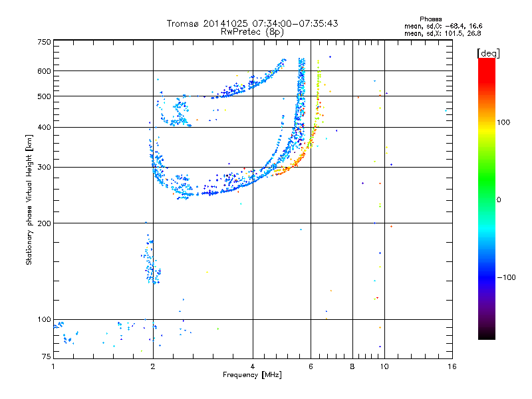Click the y-axis tick label 300
Screen dimensions: 532x399
[44, 168]
